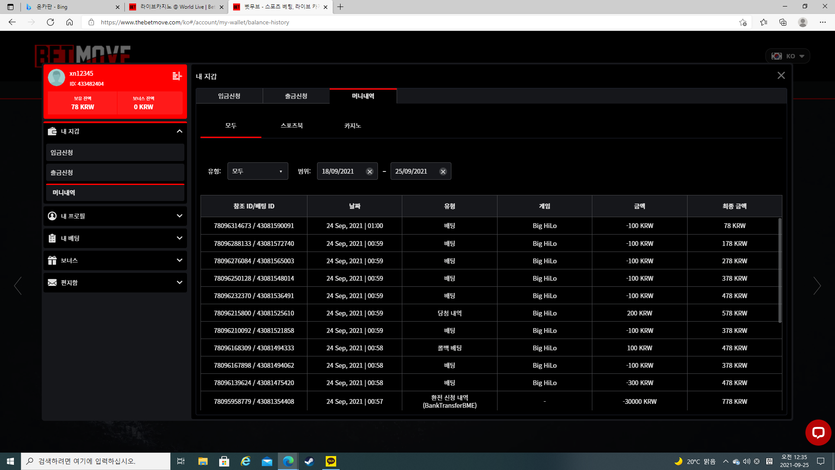Open the notification center icon
Viewport: 835px width, 470px height.
[x=821, y=461]
